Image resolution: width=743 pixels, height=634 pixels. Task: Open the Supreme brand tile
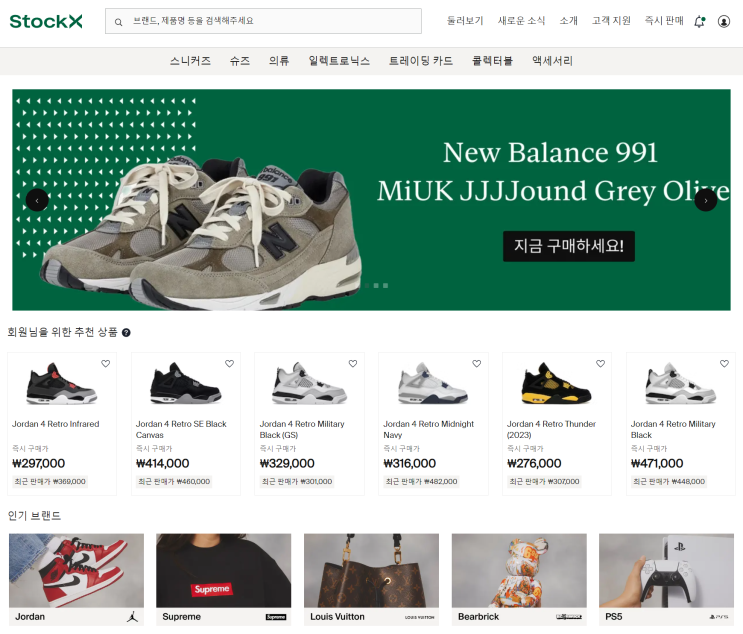coord(224,580)
